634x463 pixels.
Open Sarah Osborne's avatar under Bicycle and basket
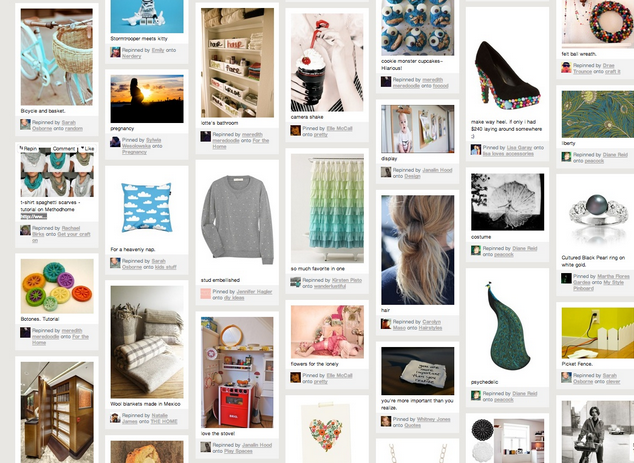(x=25, y=124)
